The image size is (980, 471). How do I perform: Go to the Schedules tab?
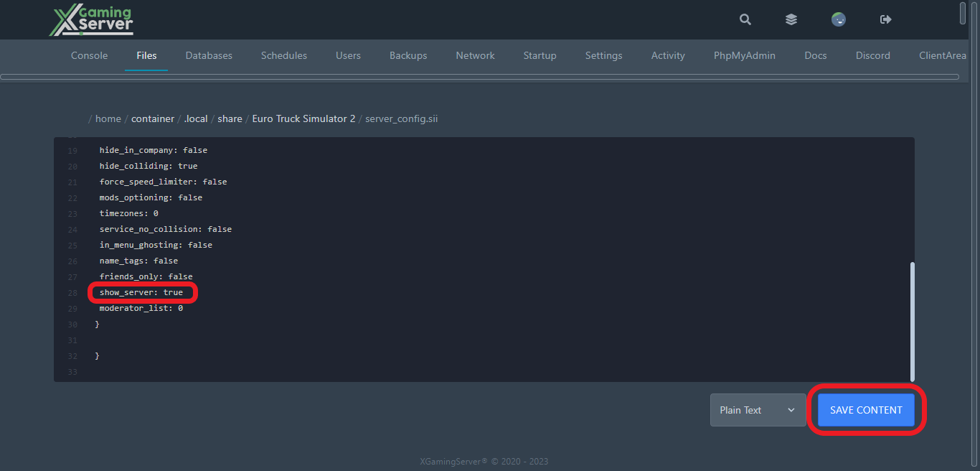pyautogui.click(x=284, y=55)
